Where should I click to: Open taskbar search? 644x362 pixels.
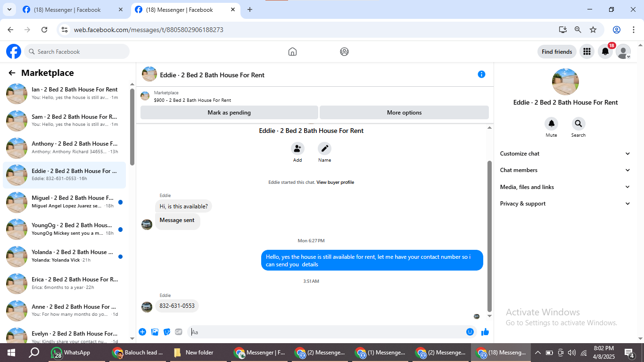tap(34, 353)
